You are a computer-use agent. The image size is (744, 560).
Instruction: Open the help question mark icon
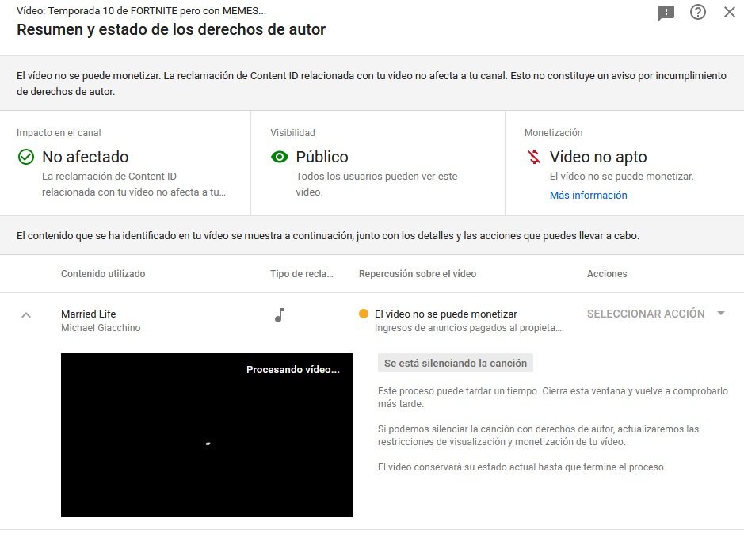pos(697,12)
